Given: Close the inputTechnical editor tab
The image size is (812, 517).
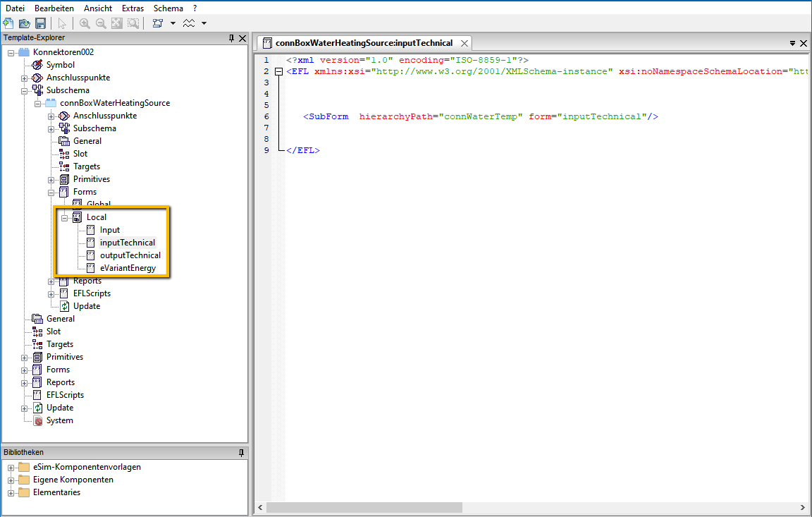Looking at the screenshot, I should pos(465,43).
